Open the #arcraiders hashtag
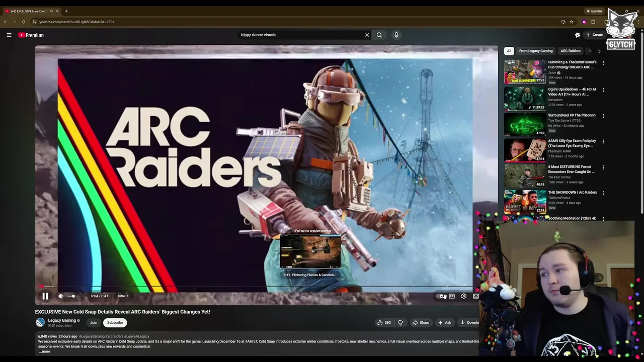This screenshot has width=644, height=362. (114, 336)
